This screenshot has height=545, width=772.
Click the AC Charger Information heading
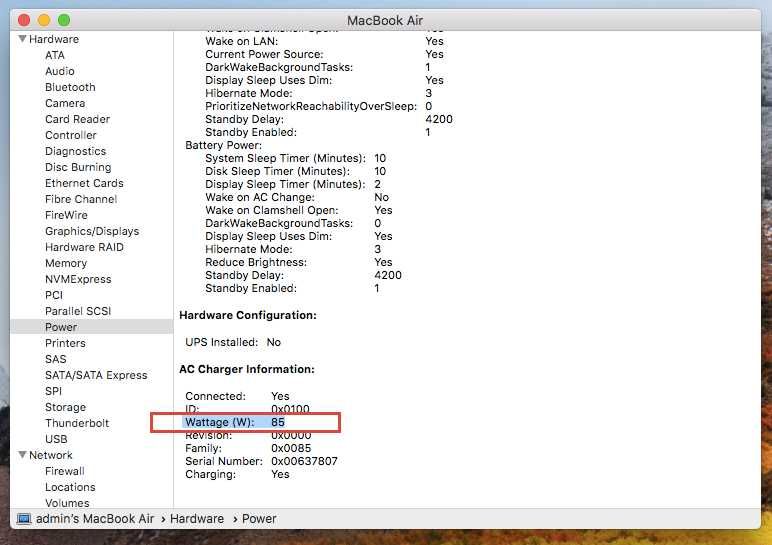pos(247,369)
